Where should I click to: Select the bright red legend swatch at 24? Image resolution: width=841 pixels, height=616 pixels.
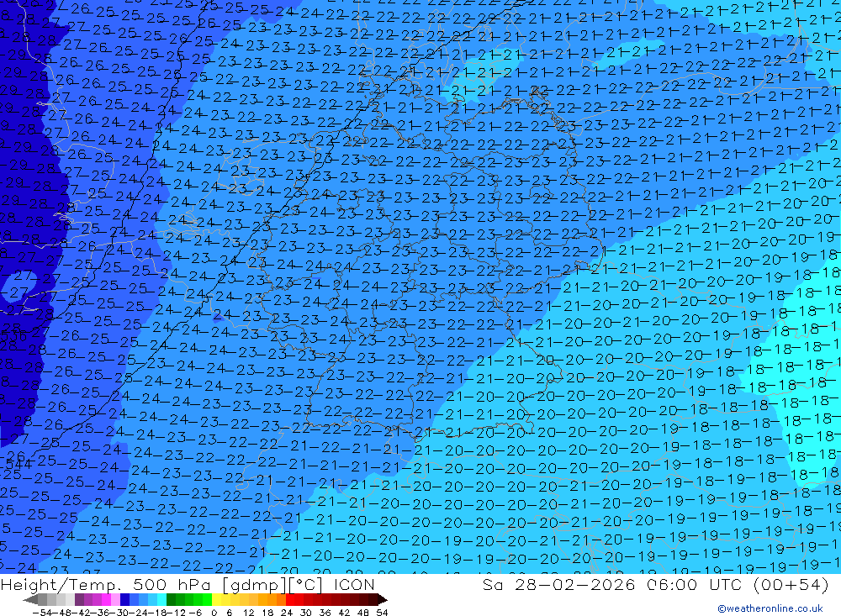click(290, 599)
